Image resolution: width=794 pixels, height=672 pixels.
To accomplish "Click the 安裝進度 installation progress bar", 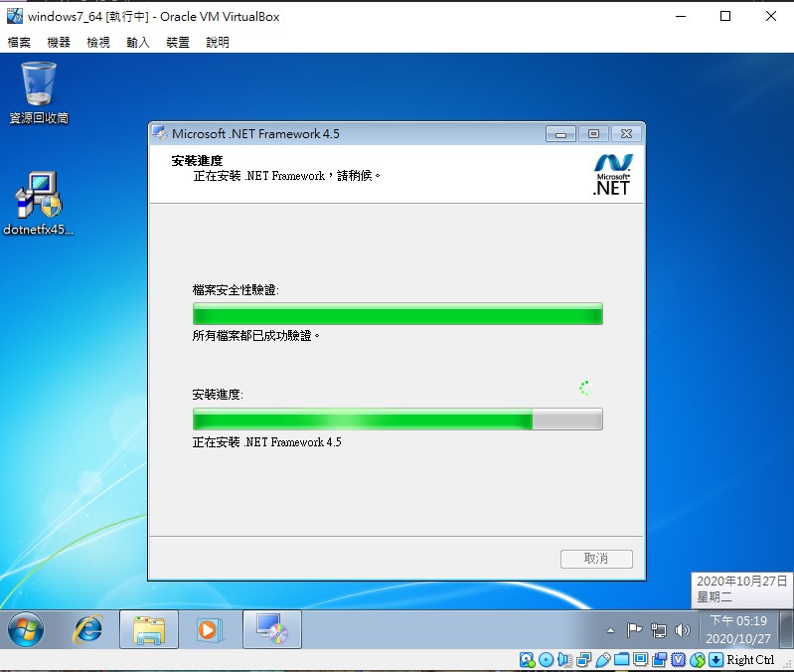I will pyautogui.click(x=397, y=420).
